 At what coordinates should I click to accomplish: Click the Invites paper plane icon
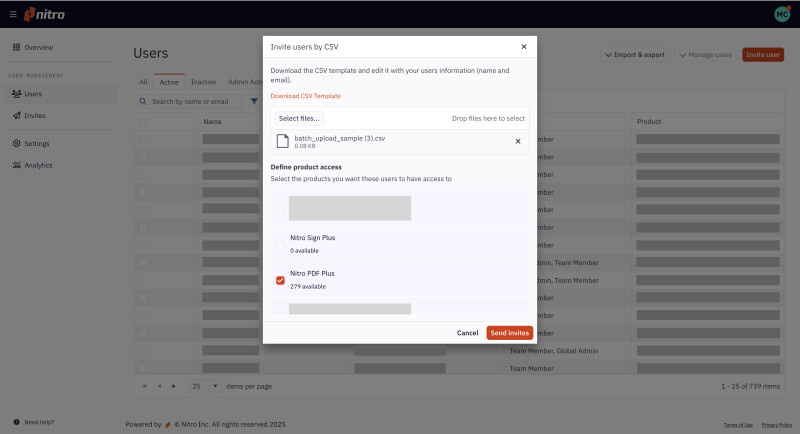16,116
